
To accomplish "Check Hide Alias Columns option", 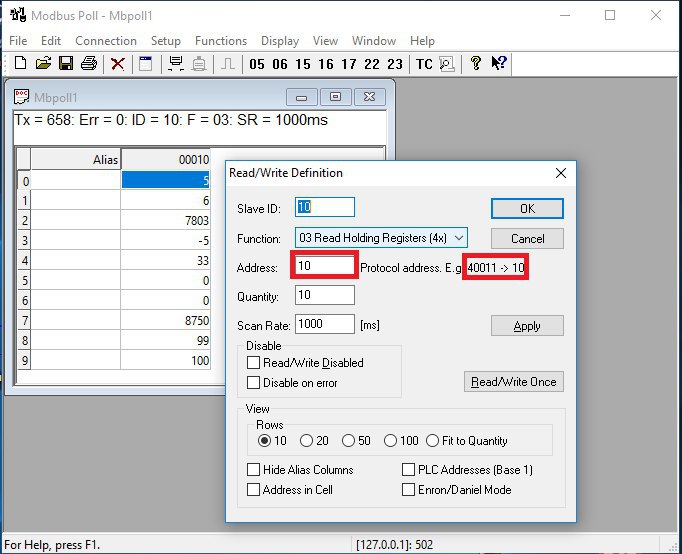I will (253, 470).
